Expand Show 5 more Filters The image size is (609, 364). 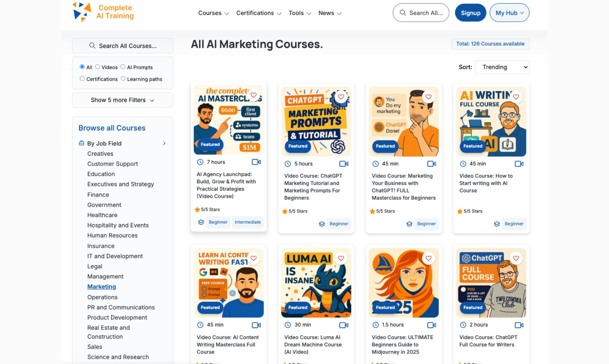coord(123,100)
